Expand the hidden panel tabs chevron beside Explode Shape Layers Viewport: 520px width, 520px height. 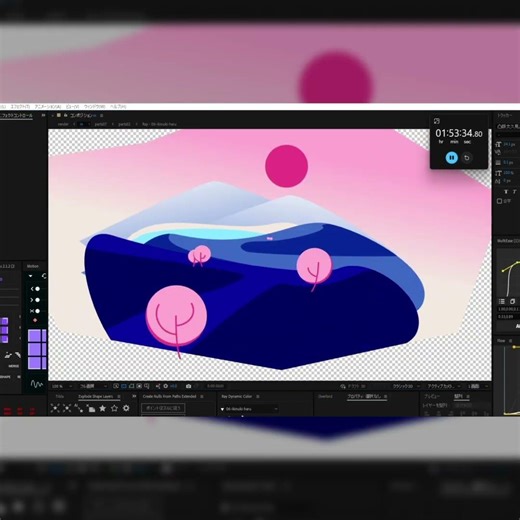(x=134, y=396)
